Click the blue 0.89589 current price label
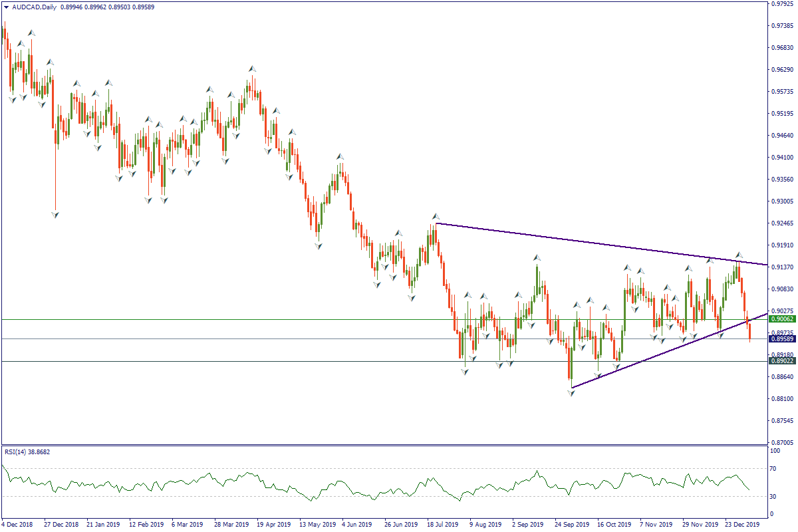 (x=782, y=338)
